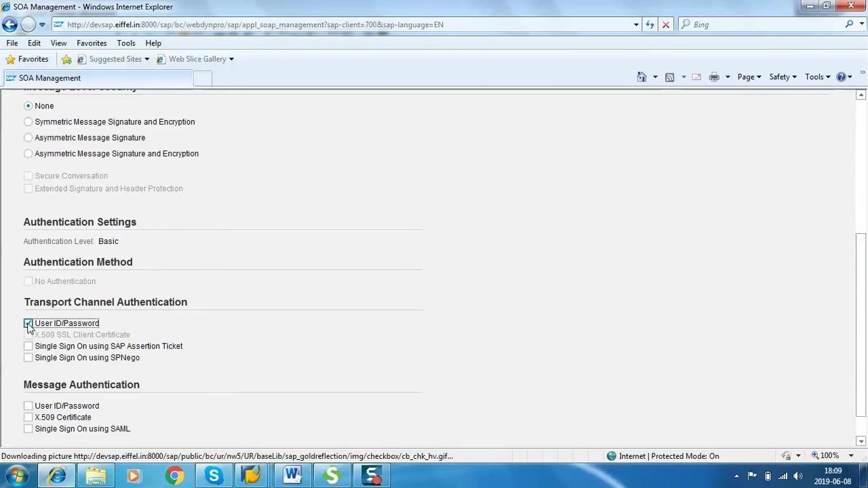Click the Windows Start orb

point(17,476)
